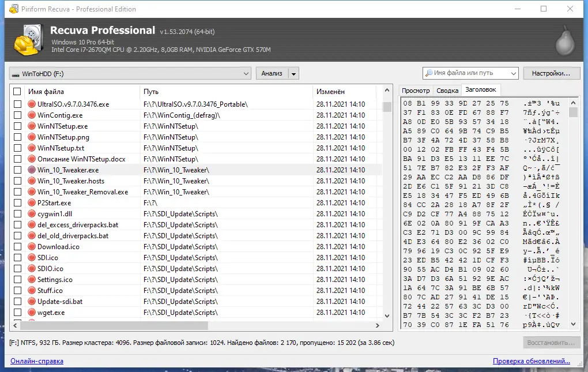Viewport: 588px width, 372px height.
Task: Click the status dot beside WinNTSetup.png
Action: click(x=32, y=137)
